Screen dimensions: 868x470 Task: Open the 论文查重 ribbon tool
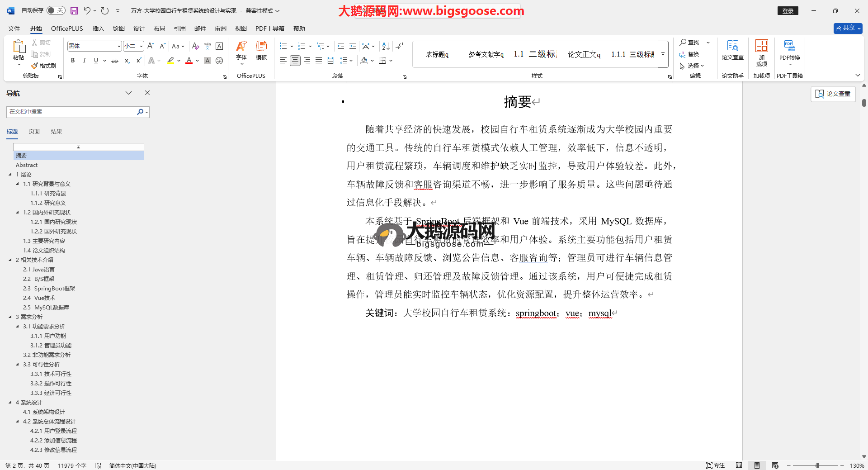pyautogui.click(x=732, y=50)
